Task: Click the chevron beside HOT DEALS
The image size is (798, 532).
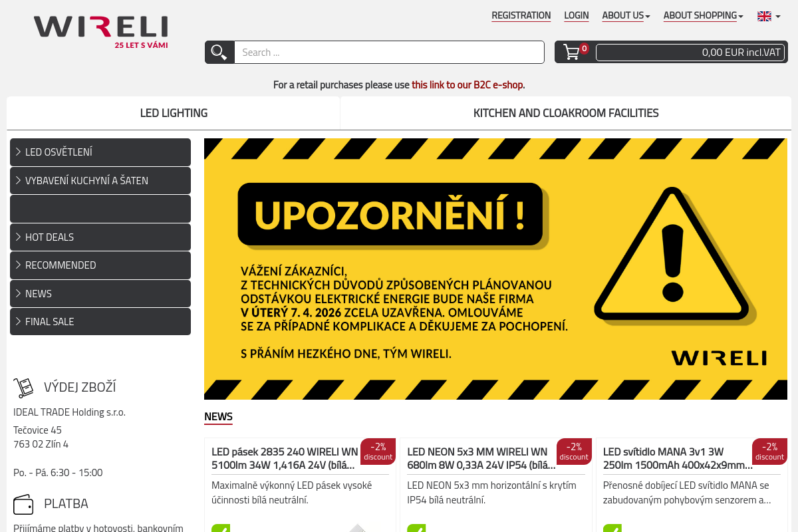Action: pyautogui.click(x=17, y=237)
